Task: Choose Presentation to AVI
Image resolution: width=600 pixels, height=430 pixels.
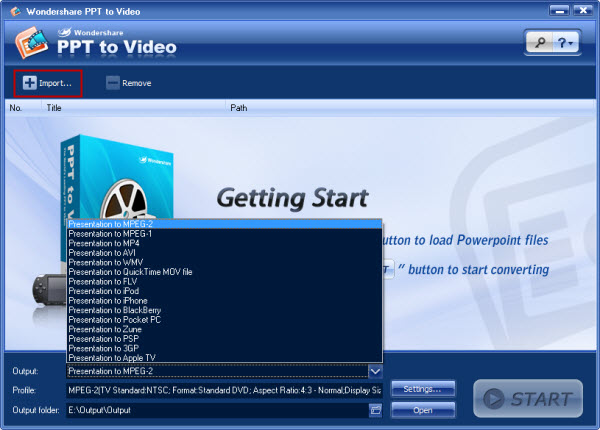Action: point(225,253)
